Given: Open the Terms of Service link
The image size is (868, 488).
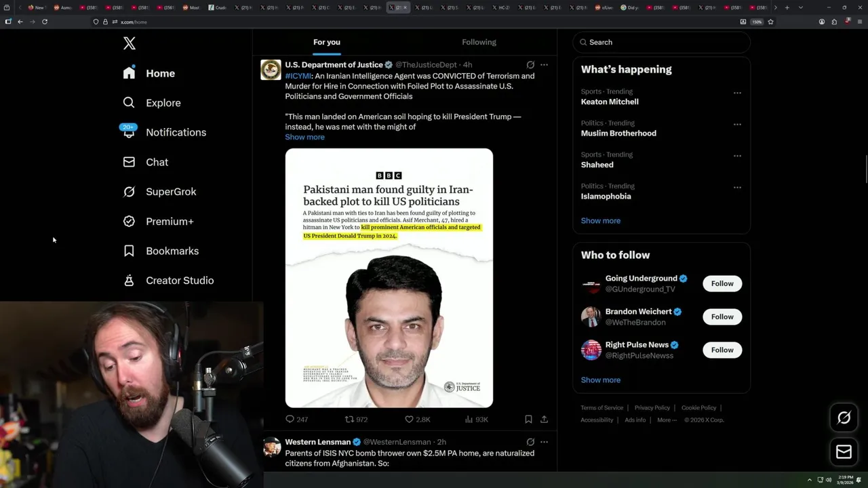Looking at the screenshot, I should [601, 408].
